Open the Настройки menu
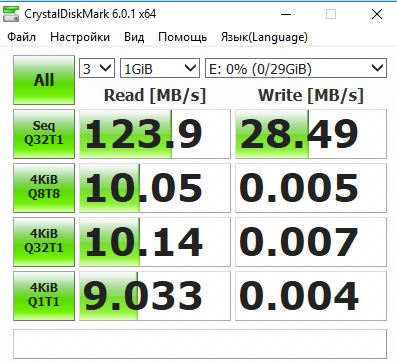Viewport: 397px width, 362px height. coord(80,37)
